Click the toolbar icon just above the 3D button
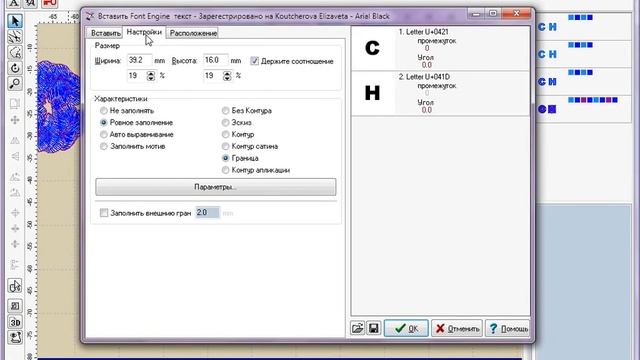Screen dimensions: 640x360 tap(15, 306)
